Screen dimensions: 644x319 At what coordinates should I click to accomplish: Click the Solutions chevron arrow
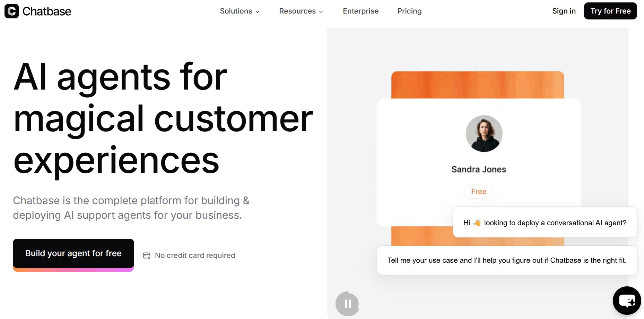(257, 11)
